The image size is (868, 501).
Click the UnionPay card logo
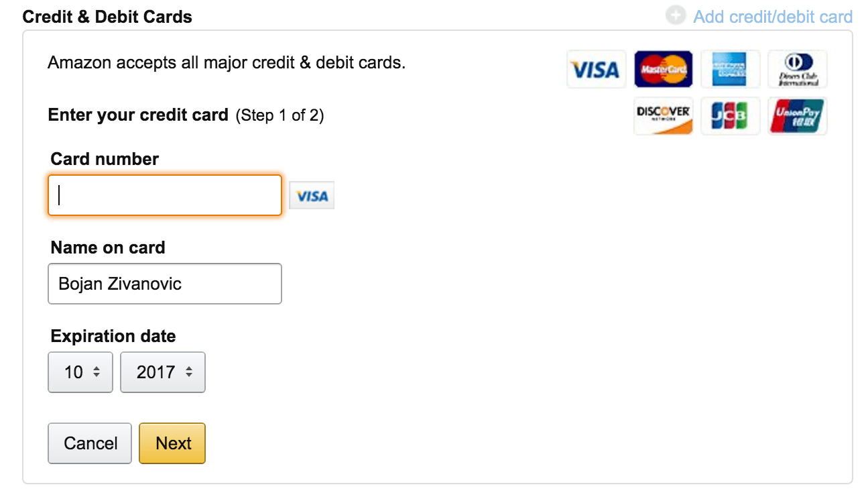797,115
